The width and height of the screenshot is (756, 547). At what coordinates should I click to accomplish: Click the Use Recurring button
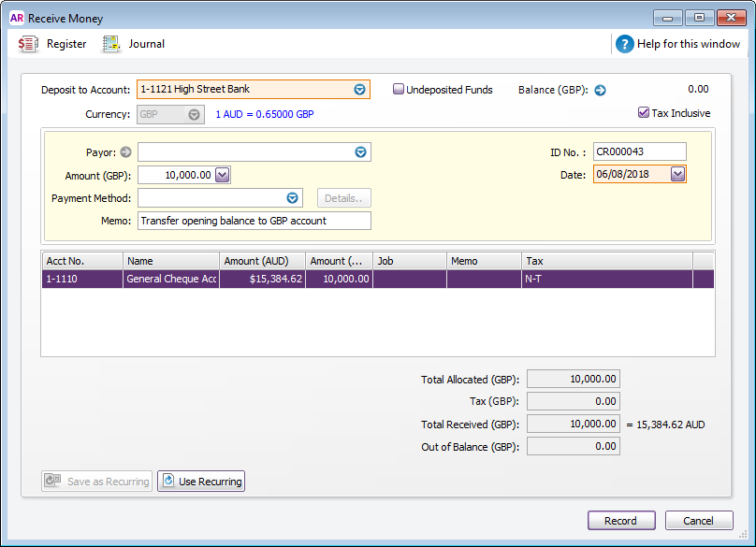coord(200,482)
